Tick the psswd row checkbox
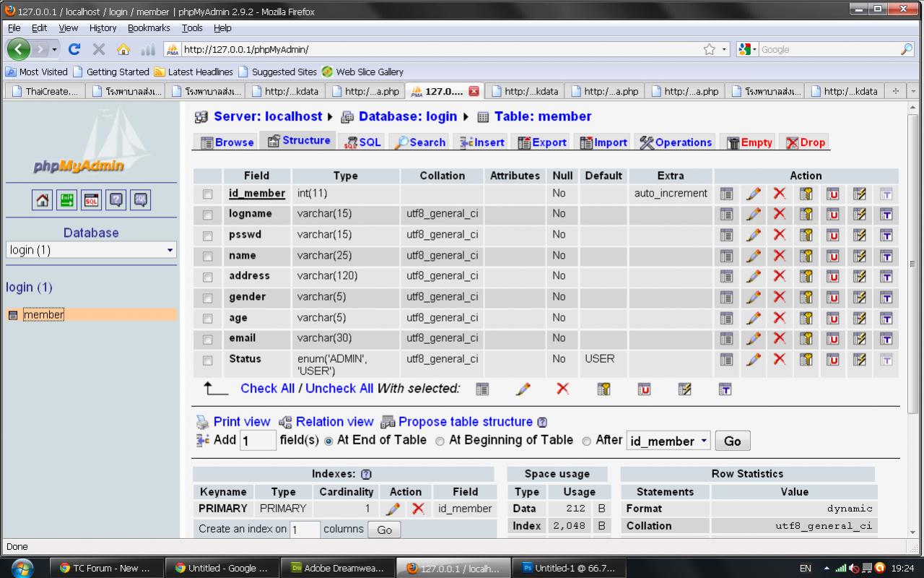The width and height of the screenshot is (924, 578). [x=208, y=236]
